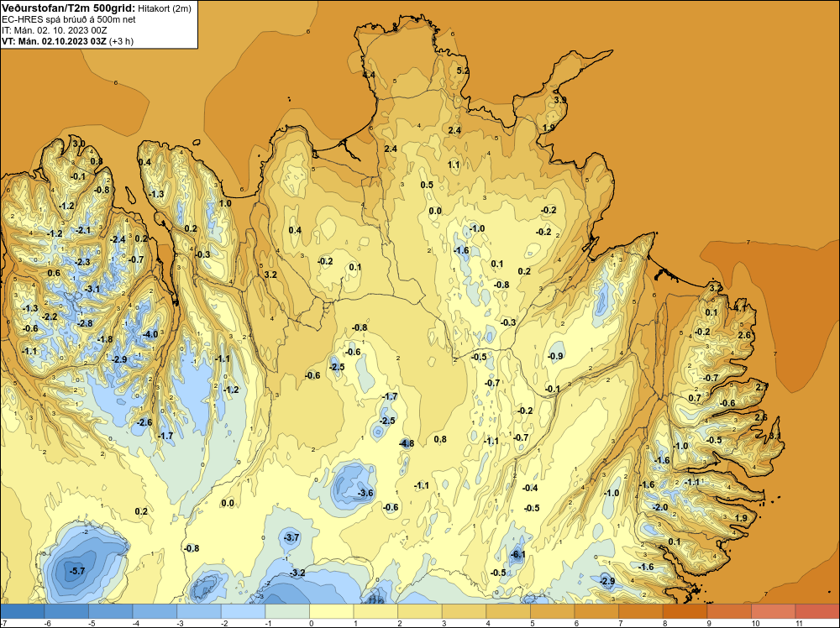Screen dimensions: 840x628
Task: Click the -0.4 temperature value
Action: [530, 489]
